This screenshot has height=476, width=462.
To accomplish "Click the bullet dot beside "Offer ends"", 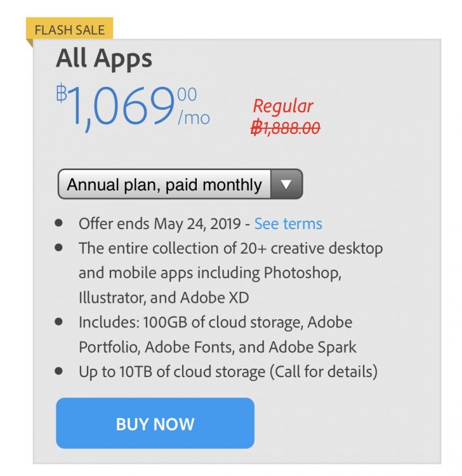I will tap(59, 223).
